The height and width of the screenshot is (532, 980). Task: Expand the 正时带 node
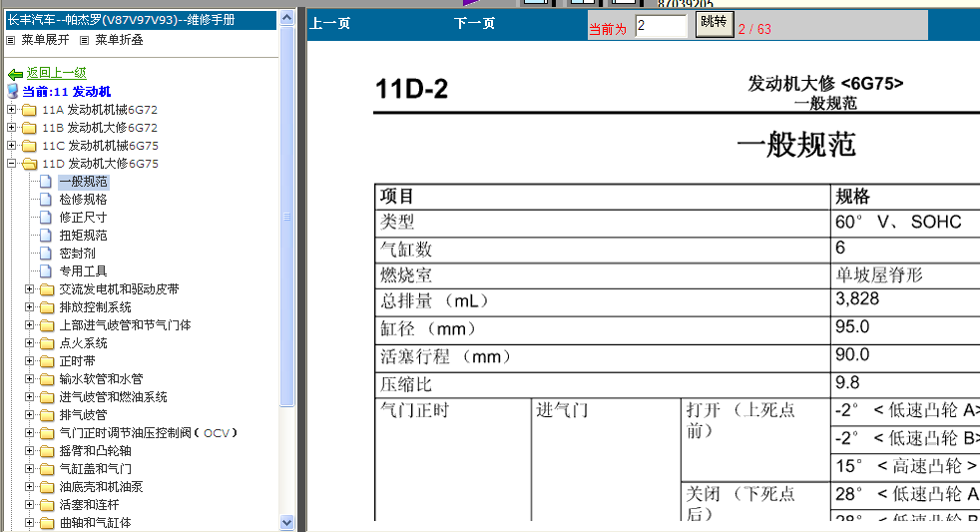click(x=29, y=361)
